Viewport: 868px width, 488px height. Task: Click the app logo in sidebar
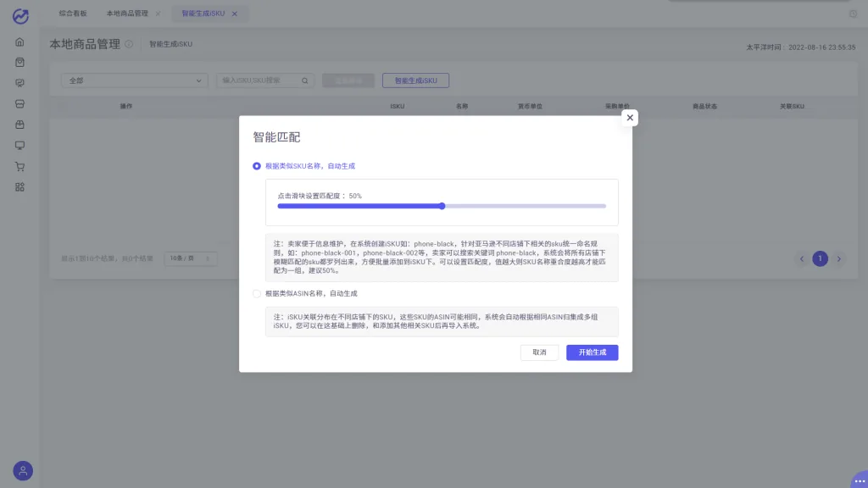click(x=20, y=16)
